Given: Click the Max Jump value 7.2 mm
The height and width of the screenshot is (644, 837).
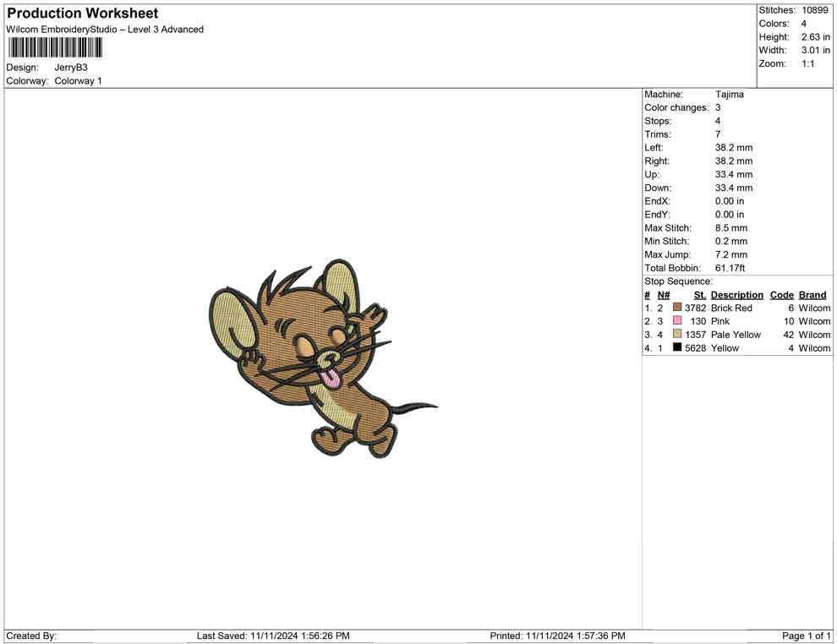Looking at the screenshot, I should click(731, 254).
